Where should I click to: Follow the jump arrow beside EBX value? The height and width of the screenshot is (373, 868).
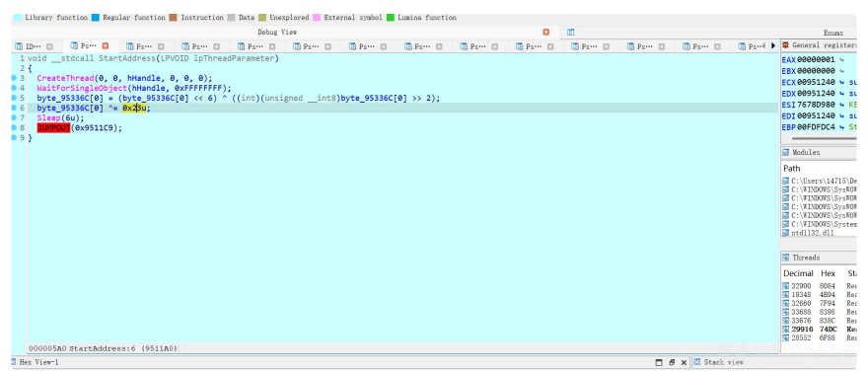(842, 71)
